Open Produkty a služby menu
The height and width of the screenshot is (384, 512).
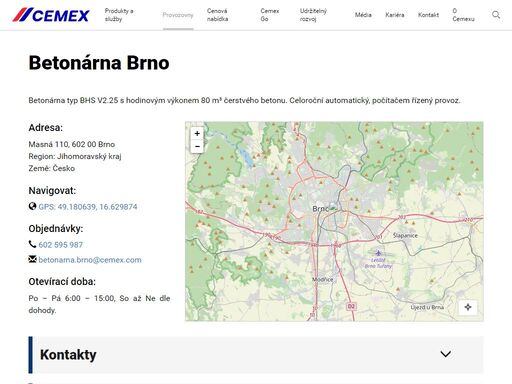[119, 15]
